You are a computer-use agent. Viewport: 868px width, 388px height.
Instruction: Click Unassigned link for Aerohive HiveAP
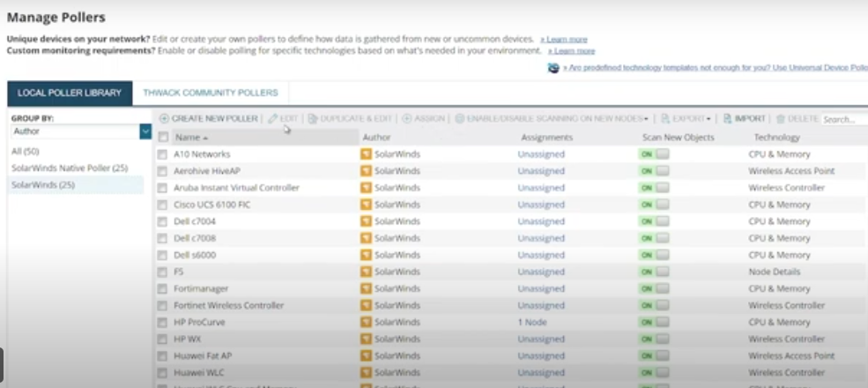coord(541,171)
